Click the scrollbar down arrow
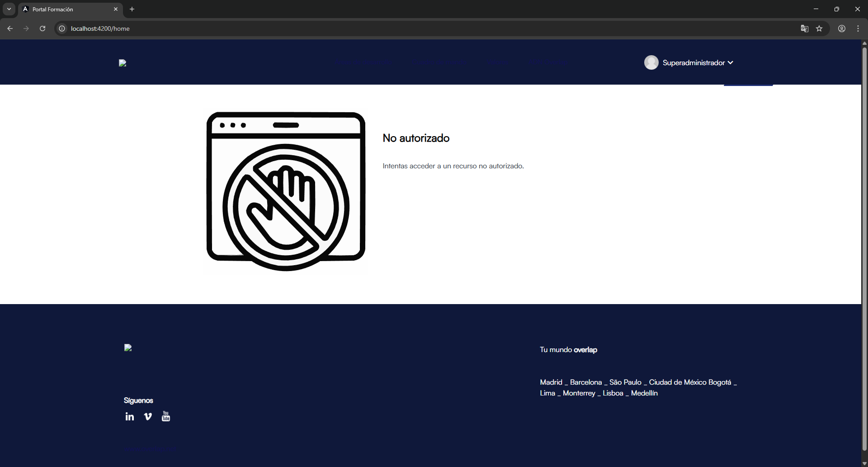The image size is (868, 467). (x=864, y=464)
